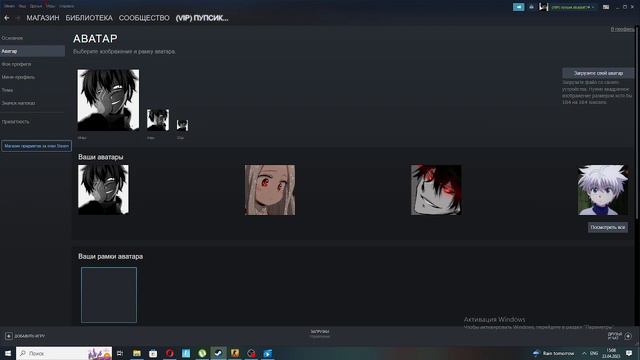Open File Explorer from the taskbar

coord(137,353)
